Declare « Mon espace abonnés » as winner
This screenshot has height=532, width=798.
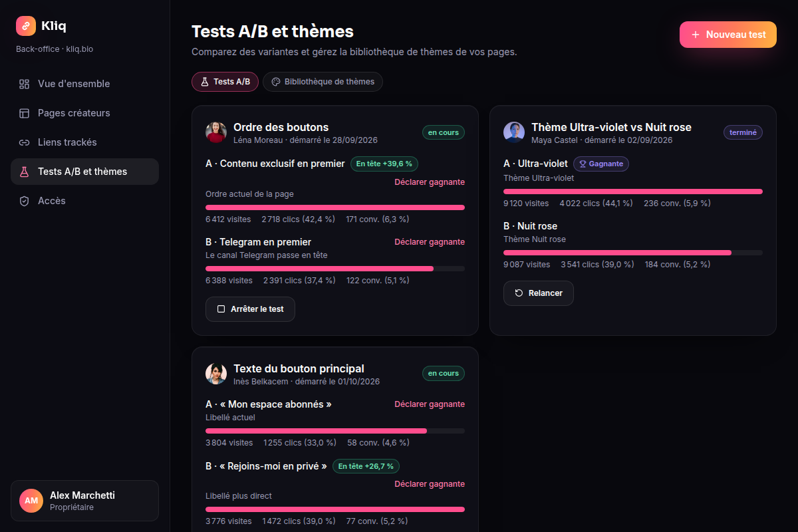(x=430, y=404)
